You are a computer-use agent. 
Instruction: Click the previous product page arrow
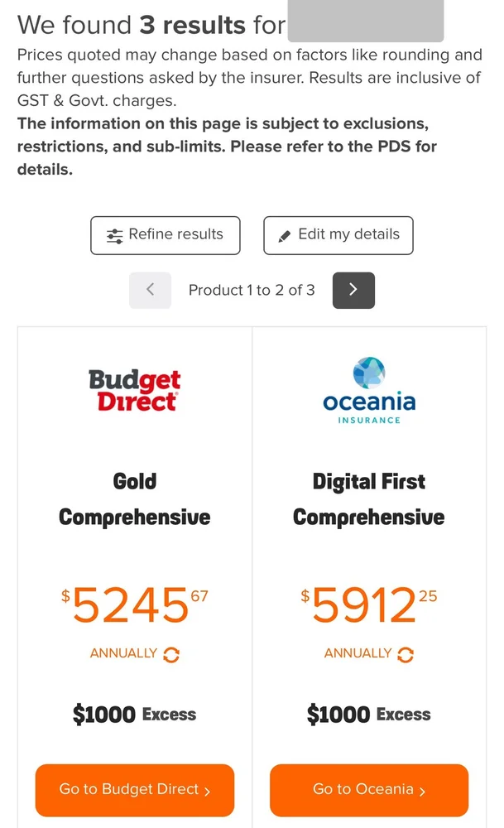[150, 290]
